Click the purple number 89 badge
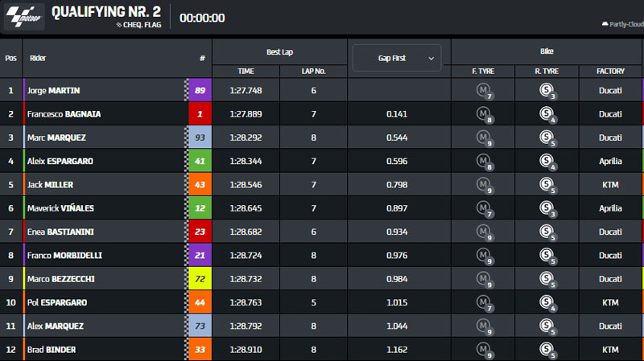This screenshot has height=361, width=644. pos(200,91)
